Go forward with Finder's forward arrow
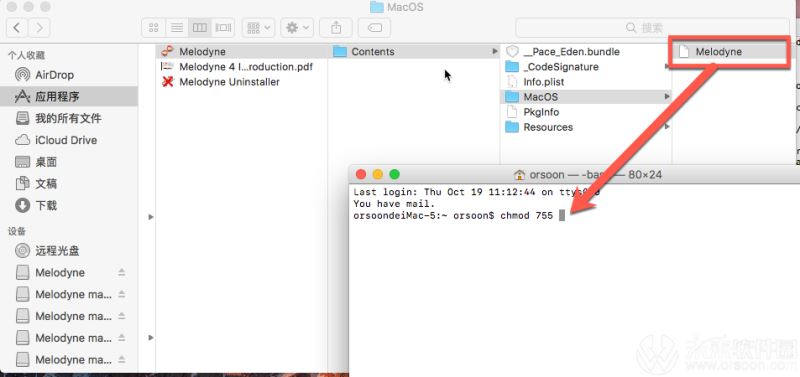The width and height of the screenshot is (800, 377). pos(39,28)
